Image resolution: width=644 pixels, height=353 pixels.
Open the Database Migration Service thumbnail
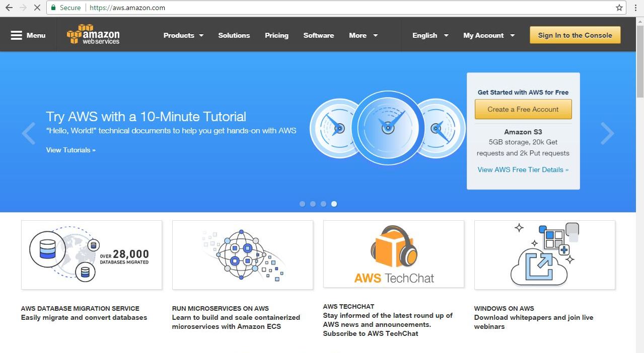coord(92,255)
